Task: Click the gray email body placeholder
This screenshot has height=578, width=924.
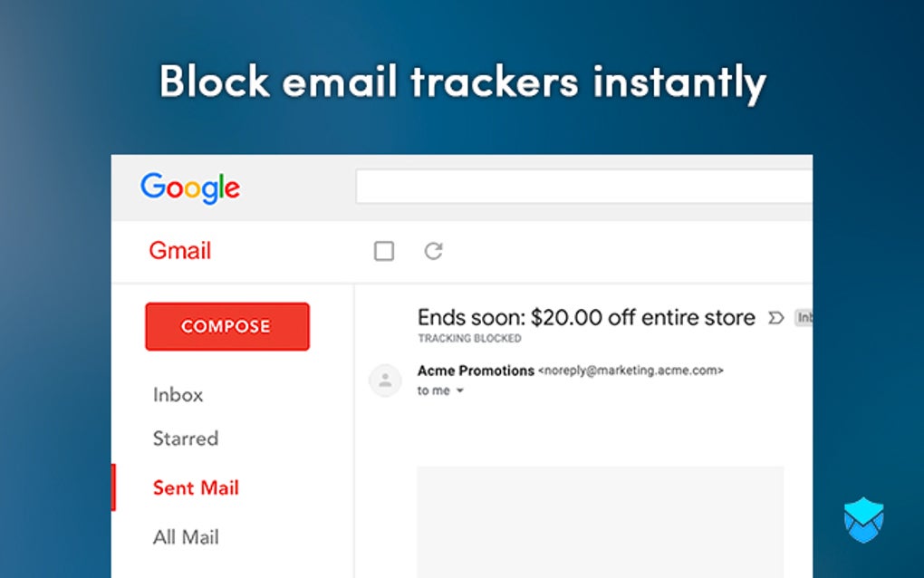Action: [600, 521]
